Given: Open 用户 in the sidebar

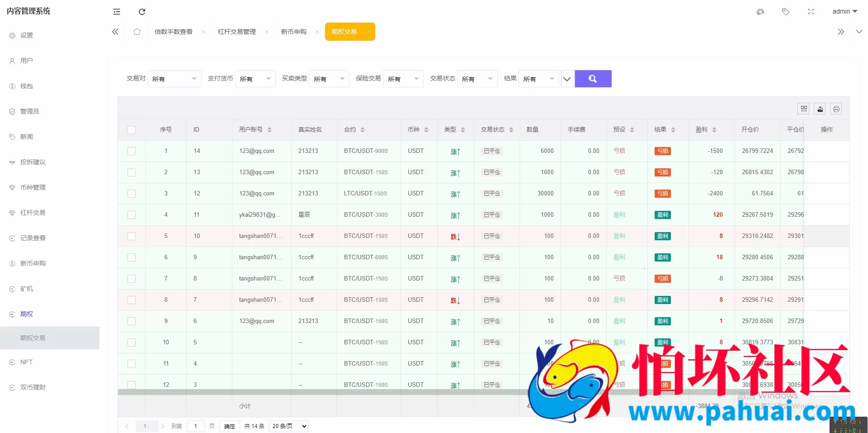Looking at the screenshot, I should coord(50,61).
